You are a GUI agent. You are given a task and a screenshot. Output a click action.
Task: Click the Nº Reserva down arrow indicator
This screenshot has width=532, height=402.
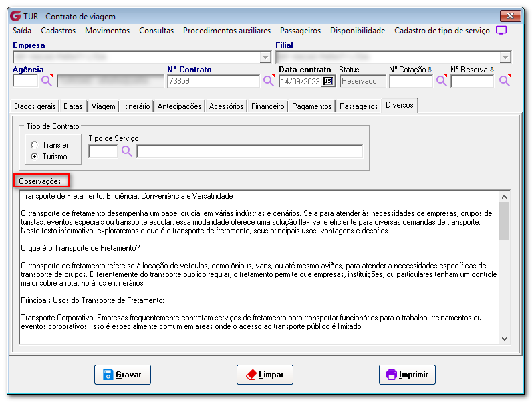point(492,70)
